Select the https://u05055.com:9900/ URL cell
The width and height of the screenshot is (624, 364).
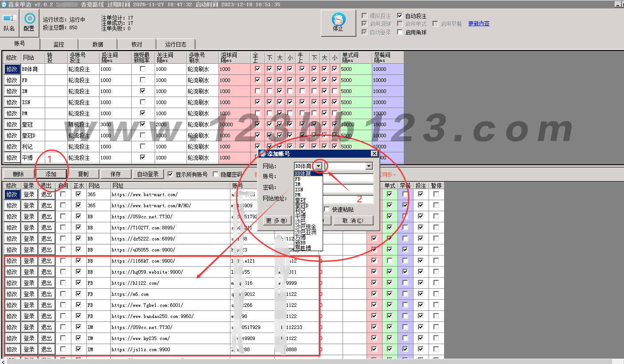coord(170,250)
